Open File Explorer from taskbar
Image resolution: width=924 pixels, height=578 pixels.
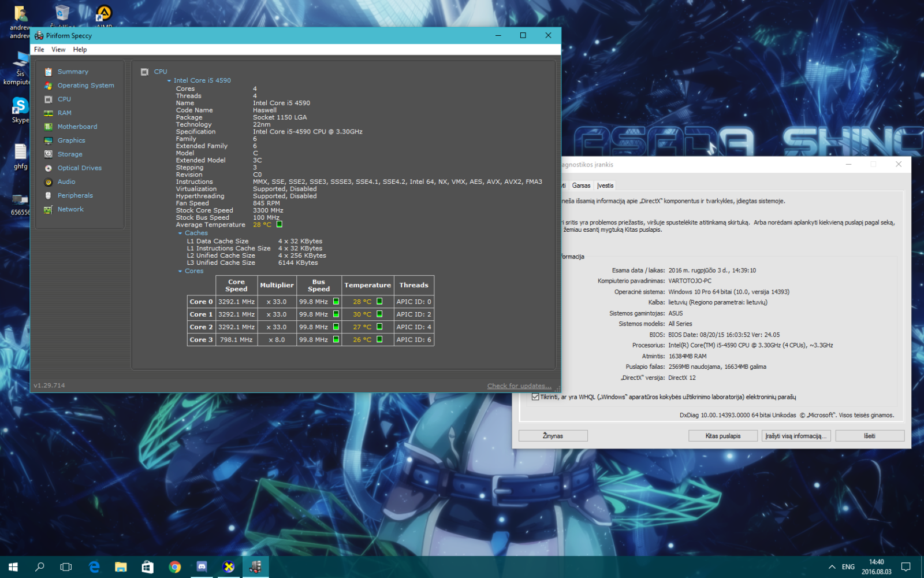pyautogui.click(x=121, y=567)
